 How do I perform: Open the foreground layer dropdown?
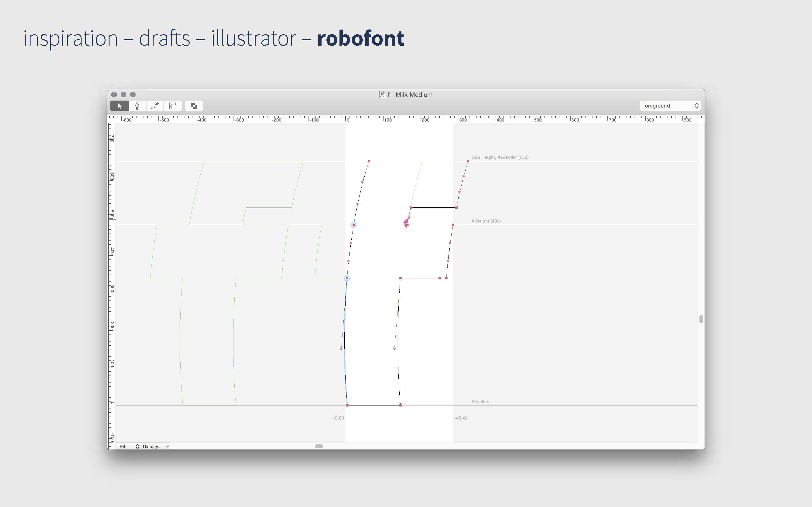[670, 106]
